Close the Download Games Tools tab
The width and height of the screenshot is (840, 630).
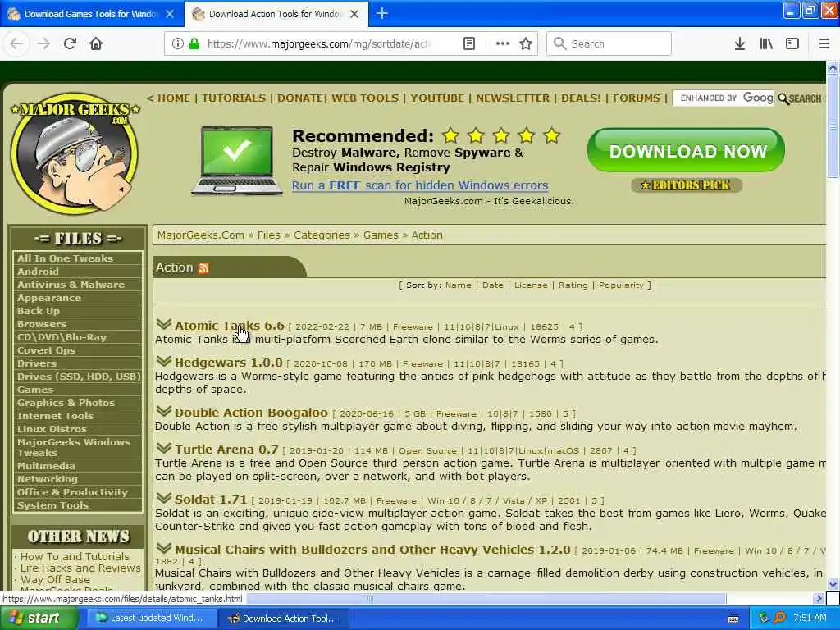click(170, 14)
